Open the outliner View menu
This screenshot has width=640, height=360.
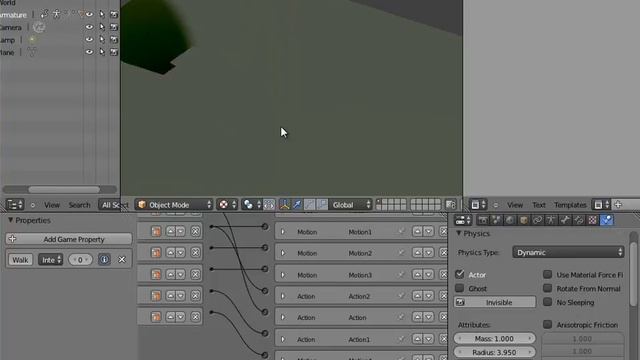(52, 205)
